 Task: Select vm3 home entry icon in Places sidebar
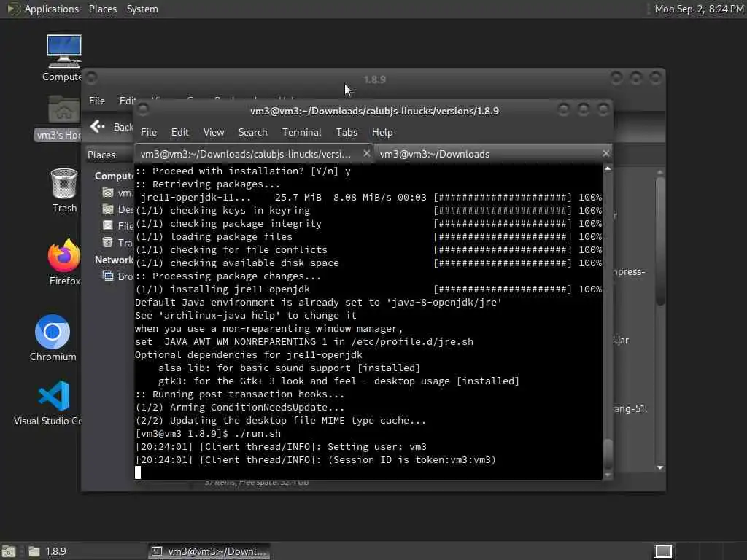pos(108,192)
